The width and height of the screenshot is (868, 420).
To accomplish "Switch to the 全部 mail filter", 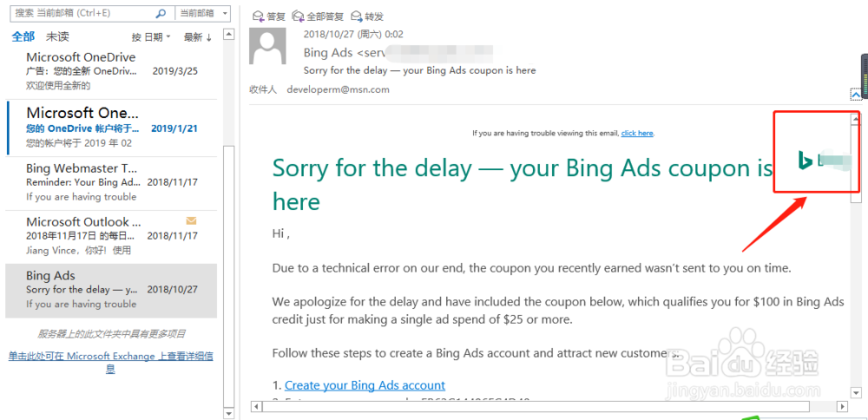I will tap(23, 36).
